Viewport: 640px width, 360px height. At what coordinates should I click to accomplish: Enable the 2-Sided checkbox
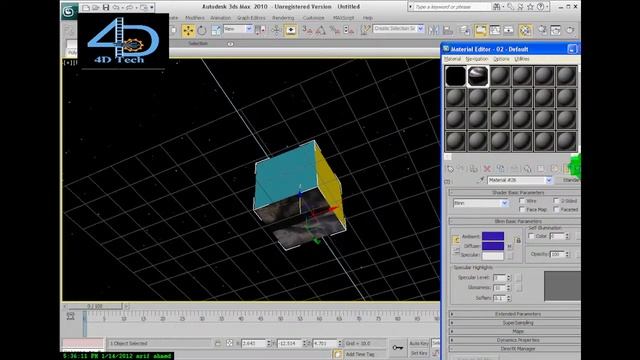556,201
